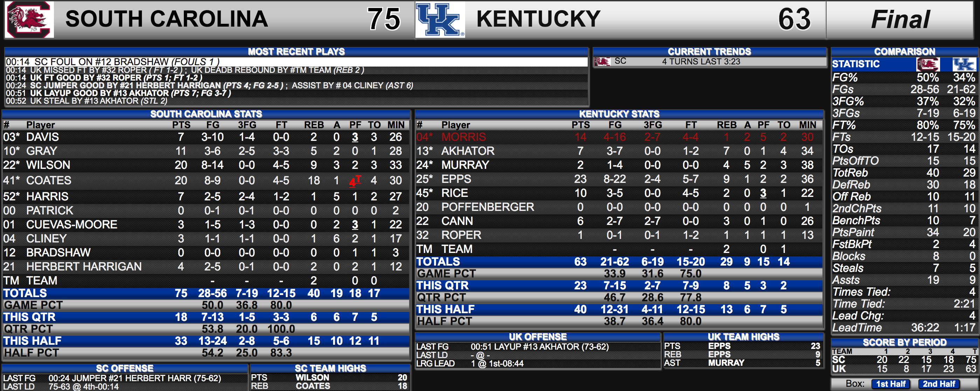Screen dimensions: 980x391
Task: Click the red technical foul marker for Coates
Action: (355, 181)
